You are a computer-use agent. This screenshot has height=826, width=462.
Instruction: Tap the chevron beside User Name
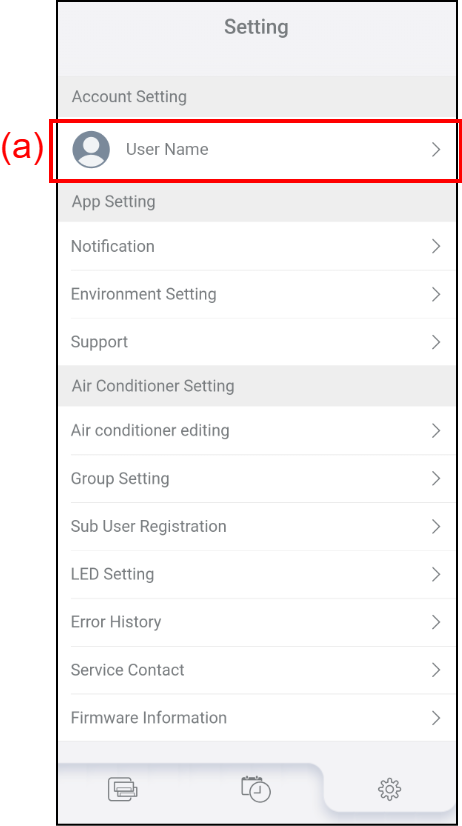point(436,150)
